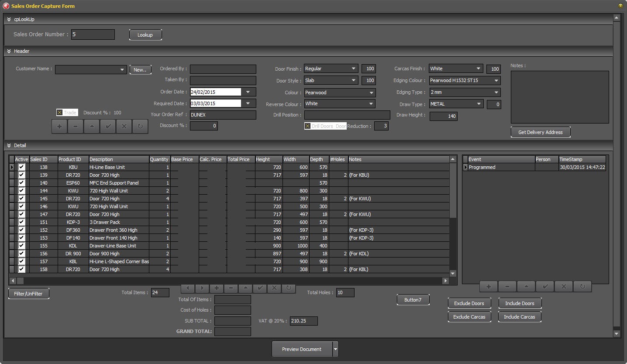Click the Exclude Doors button
627x364 pixels.
pos(469,303)
